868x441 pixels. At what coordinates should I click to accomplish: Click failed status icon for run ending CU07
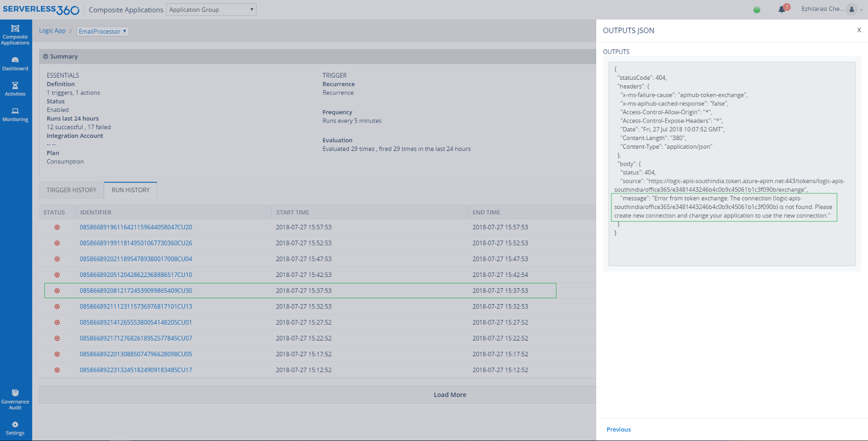pos(57,338)
